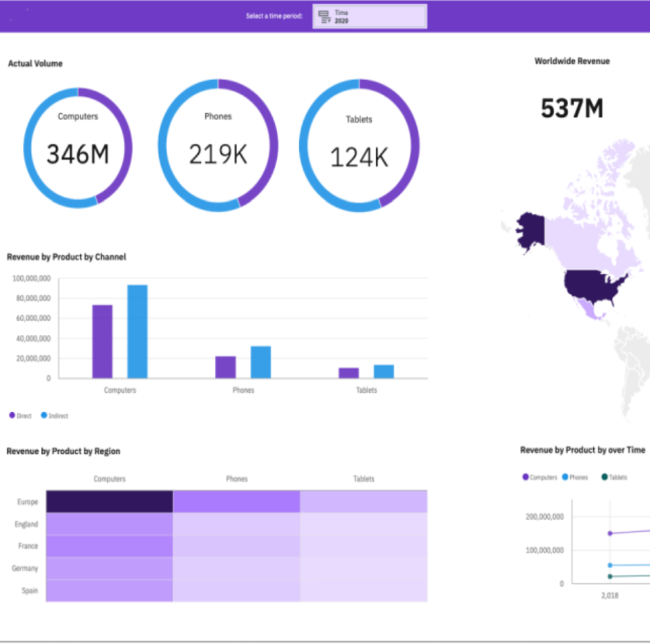
Task: Click the Actual Volume title
Action: pyautogui.click(x=35, y=64)
